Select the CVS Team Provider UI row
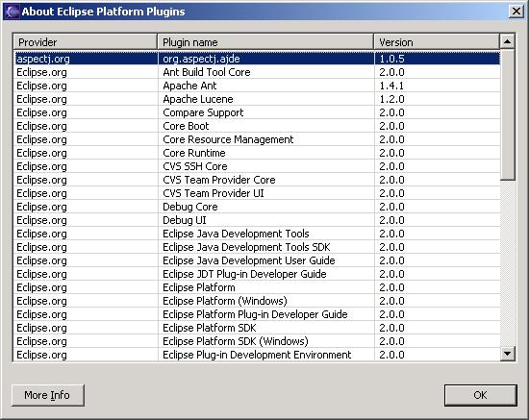Image resolution: width=529 pixels, height=420 pixels. [x=257, y=193]
